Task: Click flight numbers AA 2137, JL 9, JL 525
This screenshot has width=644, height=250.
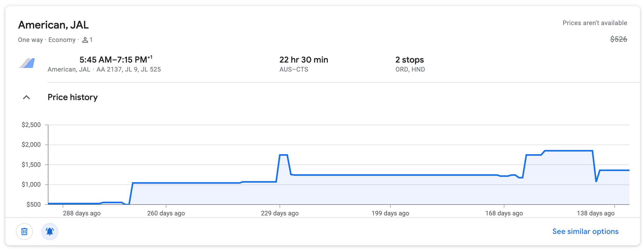Action: tap(129, 69)
